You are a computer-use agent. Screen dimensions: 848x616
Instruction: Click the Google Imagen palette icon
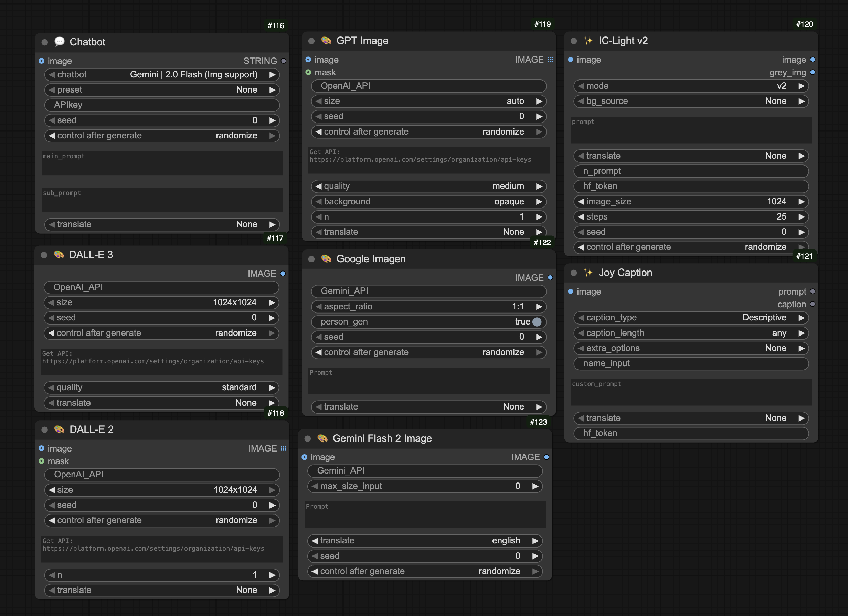[x=326, y=259]
